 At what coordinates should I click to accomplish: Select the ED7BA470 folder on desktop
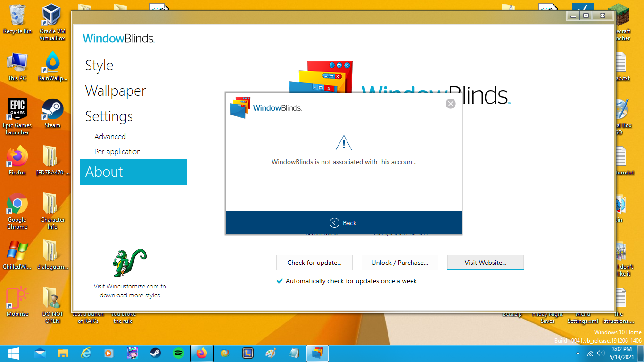(x=52, y=161)
